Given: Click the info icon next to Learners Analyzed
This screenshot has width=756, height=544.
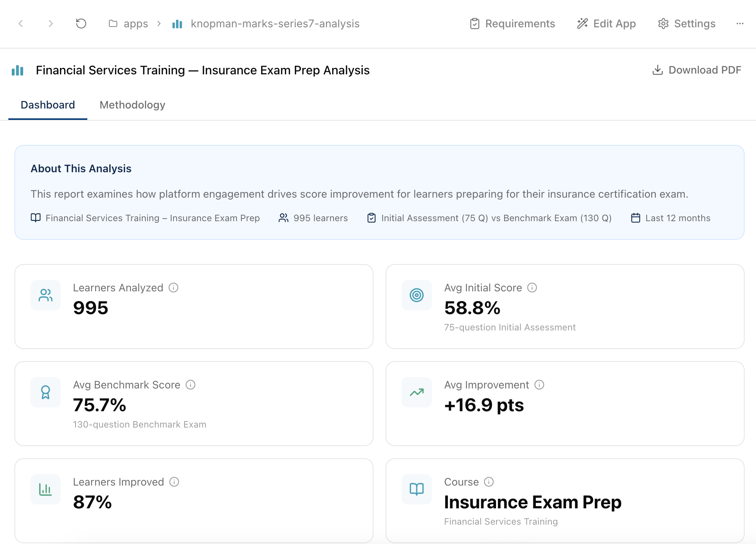Looking at the screenshot, I should (173, 288).
